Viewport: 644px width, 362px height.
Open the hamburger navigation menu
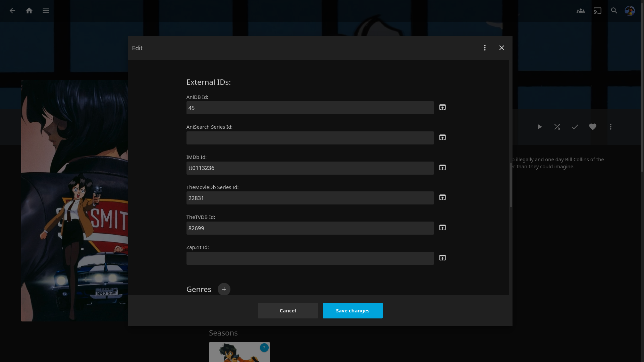point(46,11)
